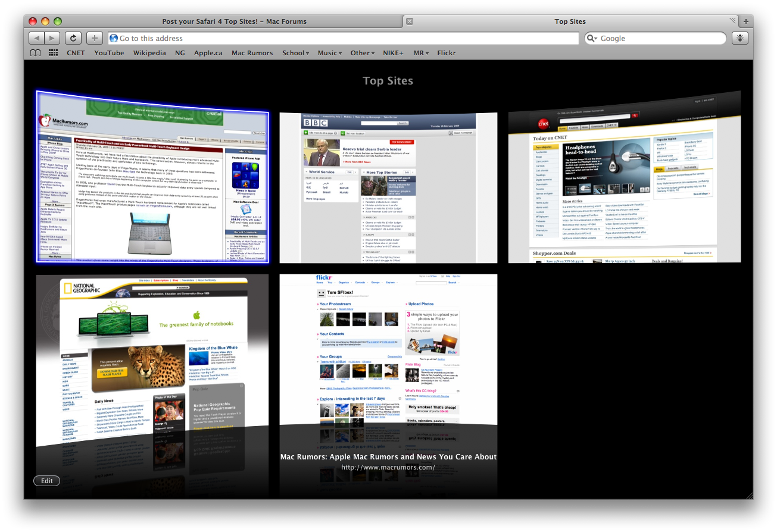Image resolution: width=777 pixels, height=532 pixels.
Task: Open the Flickr bookmark
Action: 446,53
